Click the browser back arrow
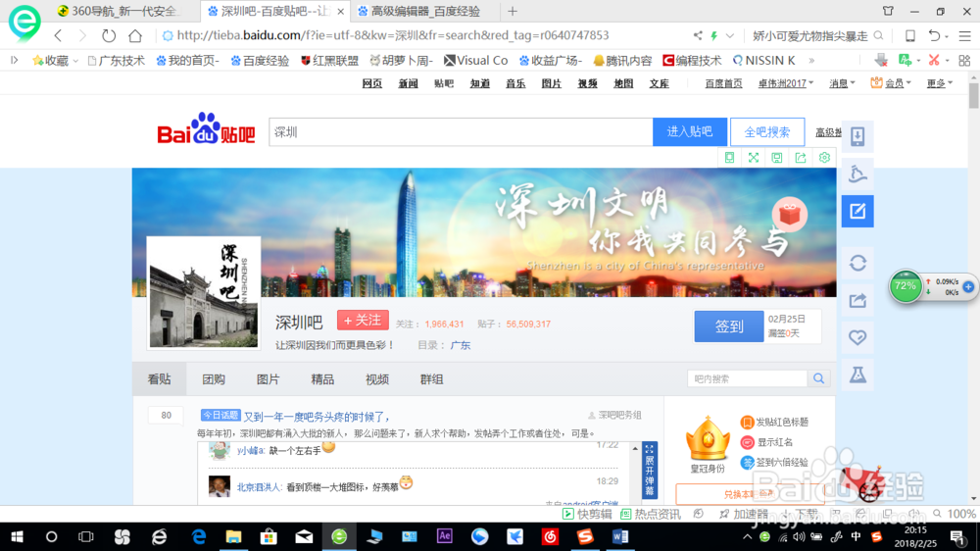 tap(58, 35)
